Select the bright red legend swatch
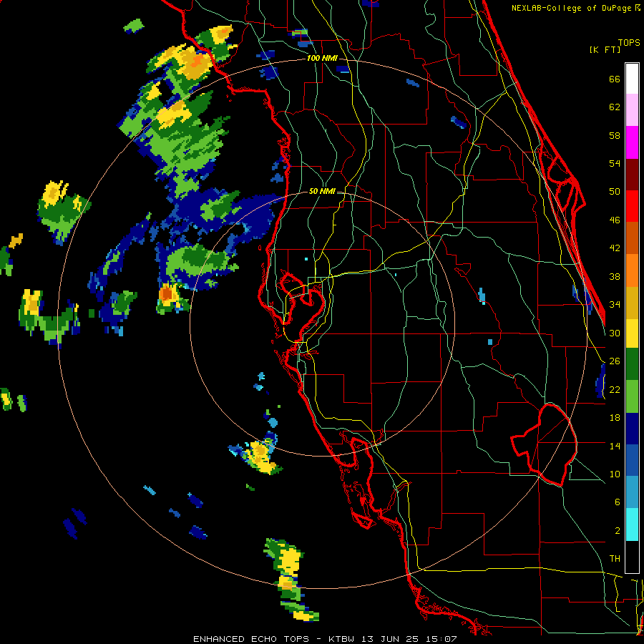The width and height of the screenshot is (644, 644). 632,206
